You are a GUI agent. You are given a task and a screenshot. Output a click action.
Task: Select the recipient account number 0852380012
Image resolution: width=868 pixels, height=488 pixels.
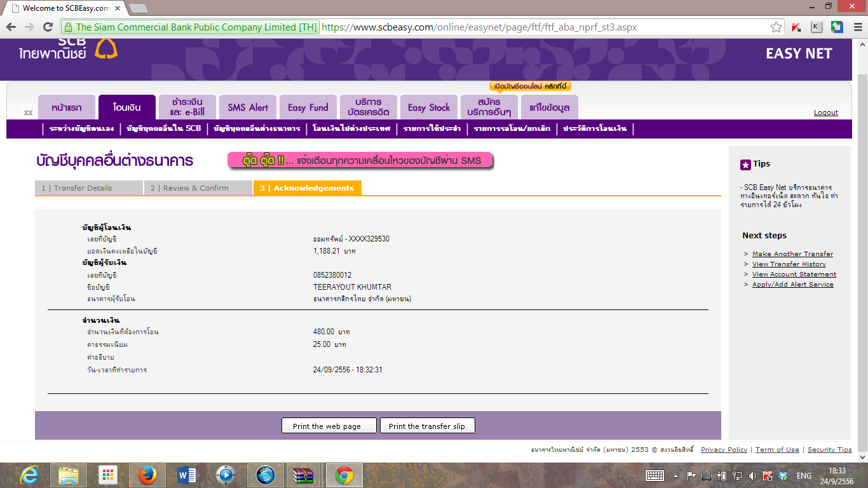[332, 275]
